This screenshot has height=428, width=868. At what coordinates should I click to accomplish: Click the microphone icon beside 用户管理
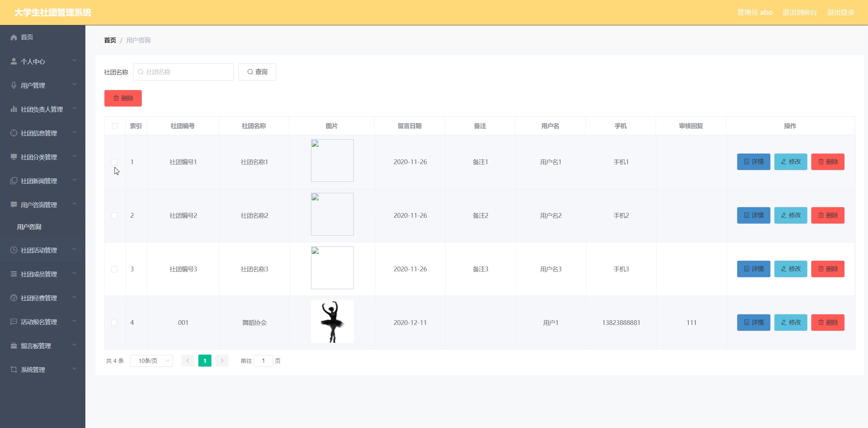coord(14,85)
